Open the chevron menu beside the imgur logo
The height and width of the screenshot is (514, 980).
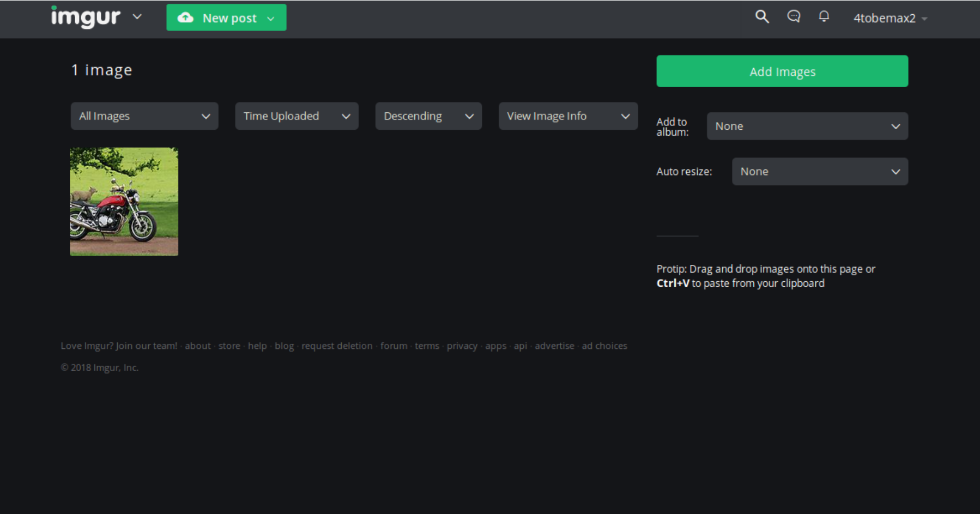coord(137,17)
